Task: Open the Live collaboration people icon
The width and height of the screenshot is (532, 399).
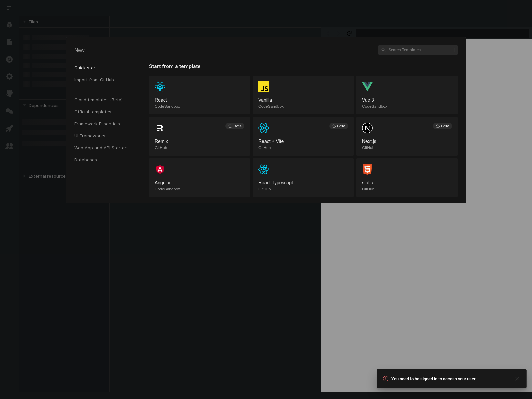Action: click(x=9, y=146)
